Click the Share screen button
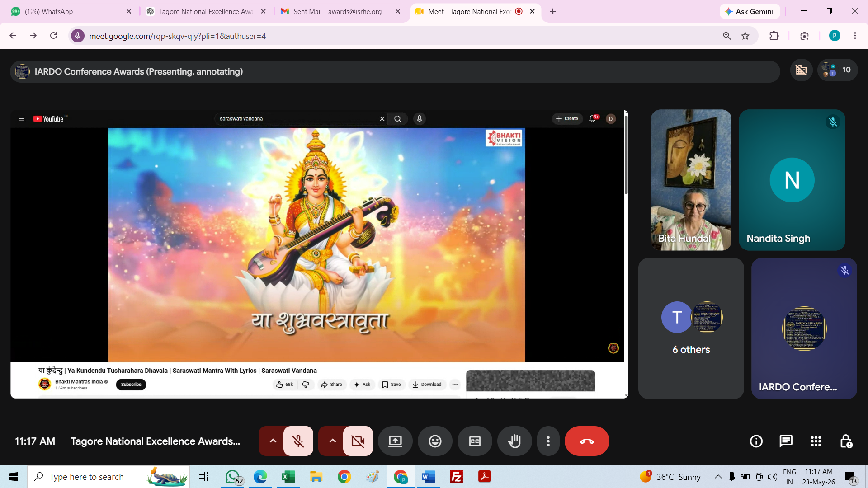 [395, 441]
